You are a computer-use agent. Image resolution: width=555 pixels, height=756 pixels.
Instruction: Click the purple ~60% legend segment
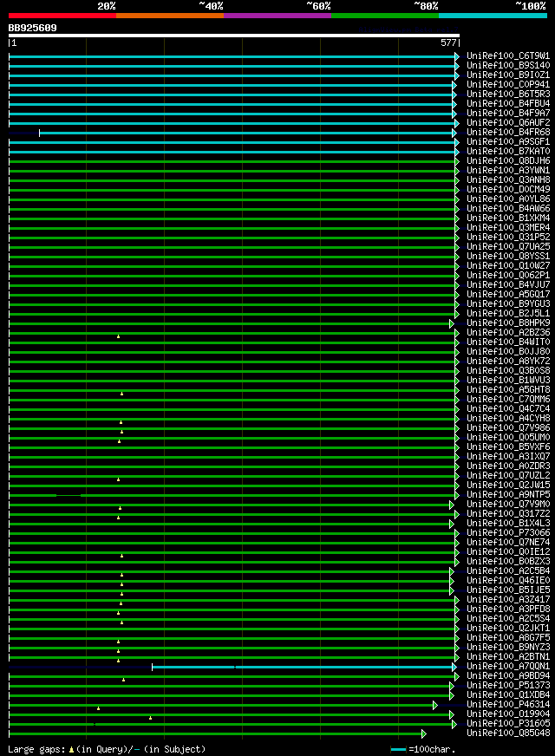[277, 16]
